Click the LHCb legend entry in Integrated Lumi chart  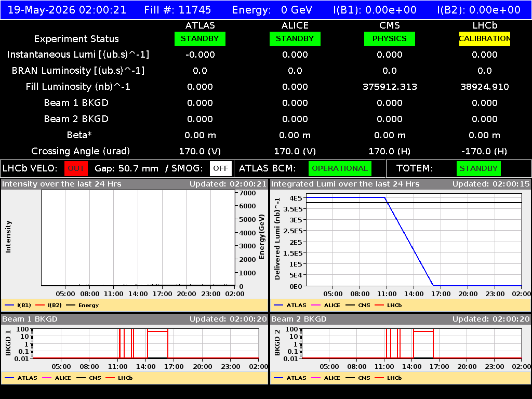tap(388, 305)
